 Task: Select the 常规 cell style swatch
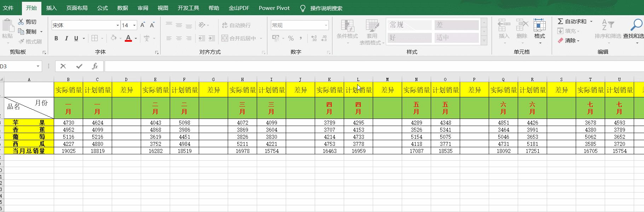409,25
